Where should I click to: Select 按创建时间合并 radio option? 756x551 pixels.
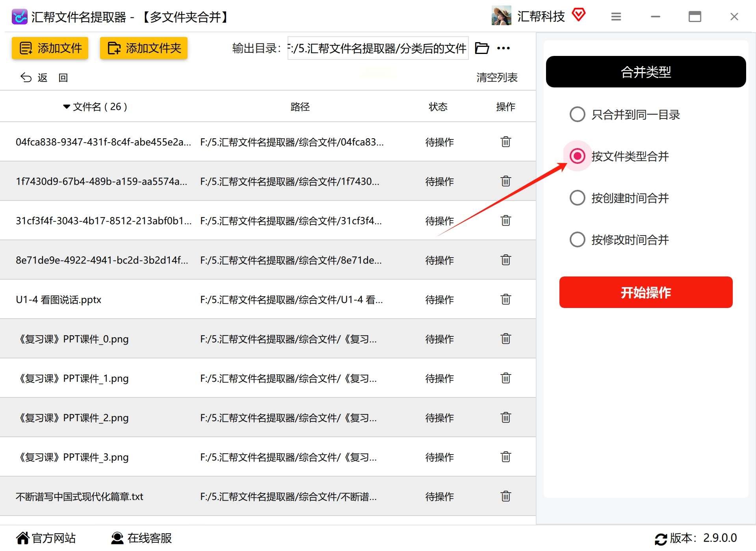[577, 198]
